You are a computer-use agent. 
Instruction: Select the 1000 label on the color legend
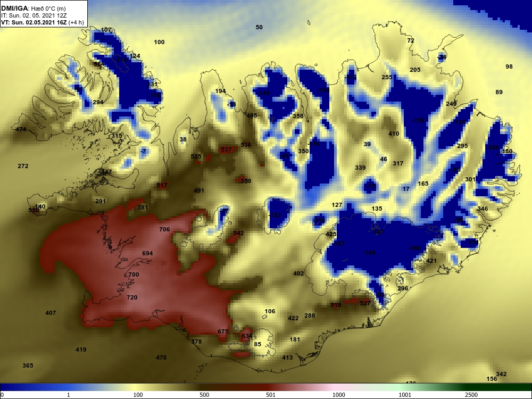pos(338,395)
